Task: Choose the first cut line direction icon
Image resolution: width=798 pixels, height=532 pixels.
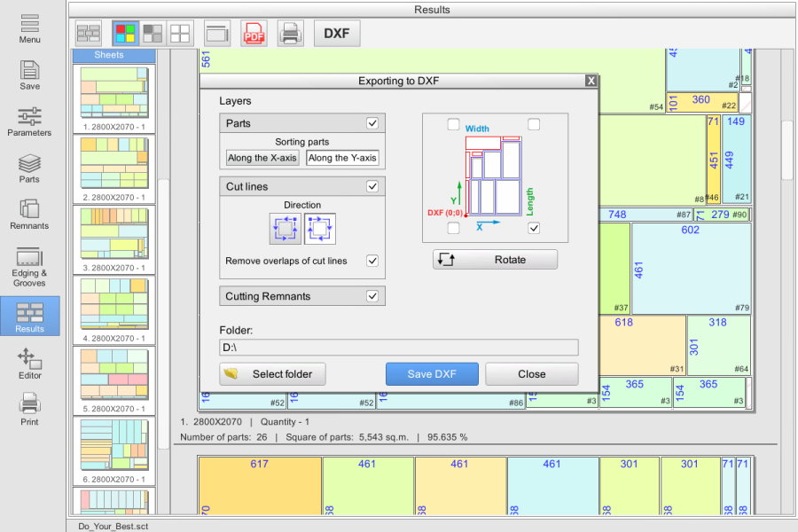Action: pyautogui.click(x=285, y=229)
